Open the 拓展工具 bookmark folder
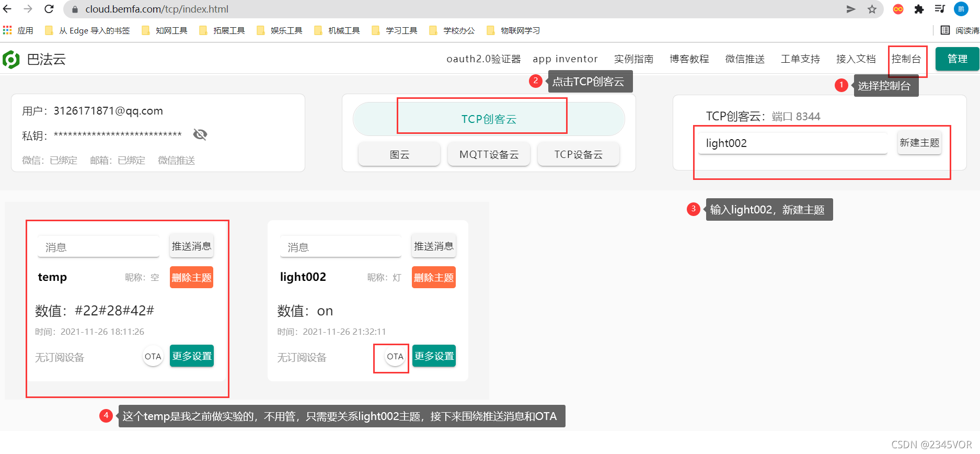The image size is (980, 454). point(222,30)
